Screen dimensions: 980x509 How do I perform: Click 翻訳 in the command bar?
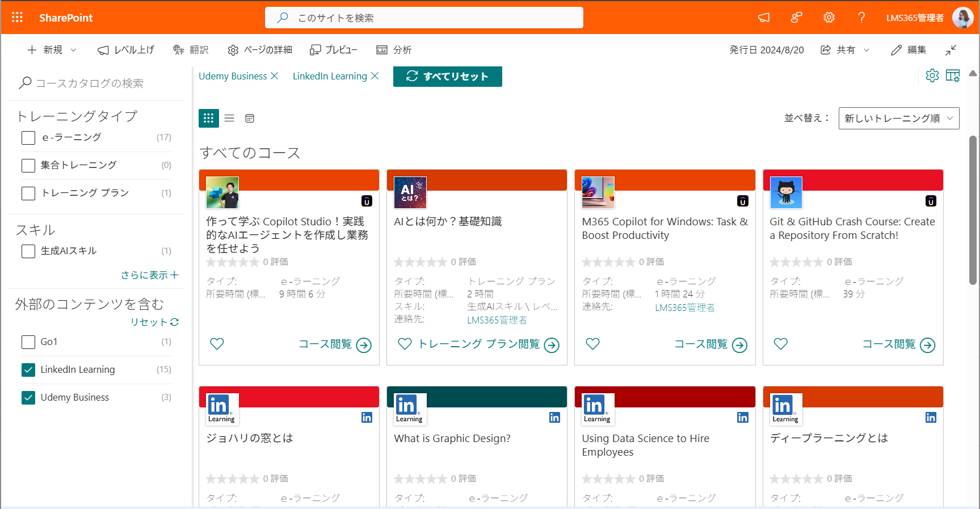[191, 50]
